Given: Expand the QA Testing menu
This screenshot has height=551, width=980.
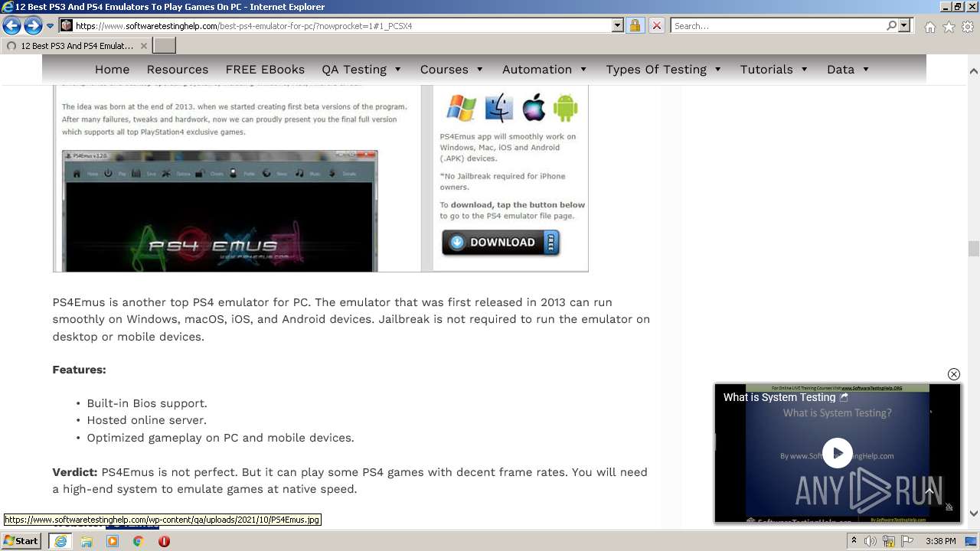Looking at the screenshot, I should point(361,69).
